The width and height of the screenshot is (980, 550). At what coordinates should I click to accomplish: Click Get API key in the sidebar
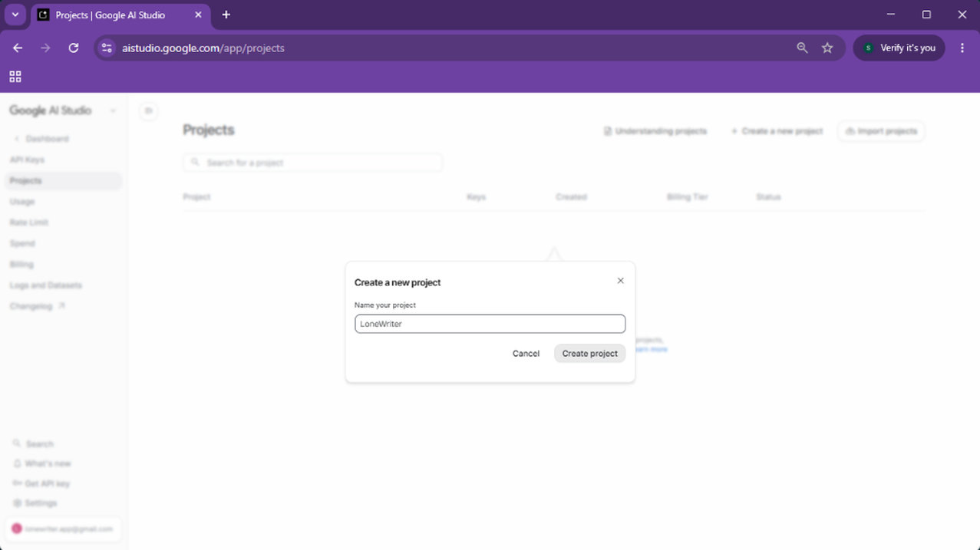(x=41, y=484)
